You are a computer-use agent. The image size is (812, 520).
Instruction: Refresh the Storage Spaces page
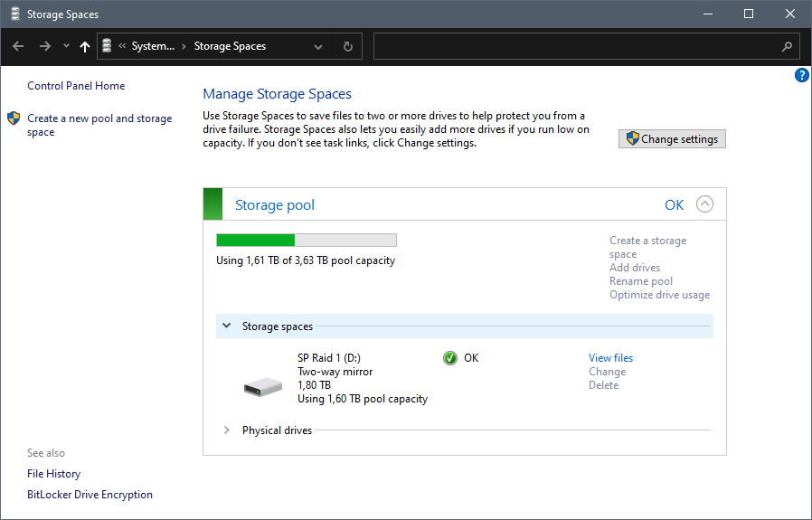pos(347,46)
